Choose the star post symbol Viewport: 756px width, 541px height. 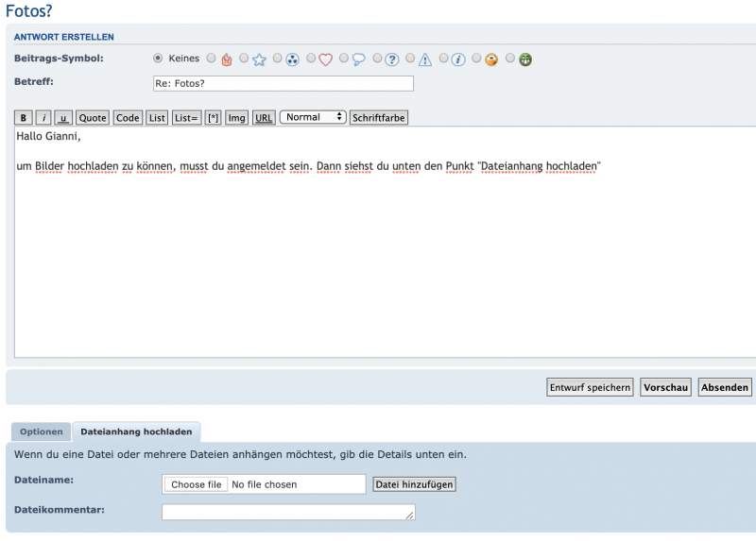244,59
